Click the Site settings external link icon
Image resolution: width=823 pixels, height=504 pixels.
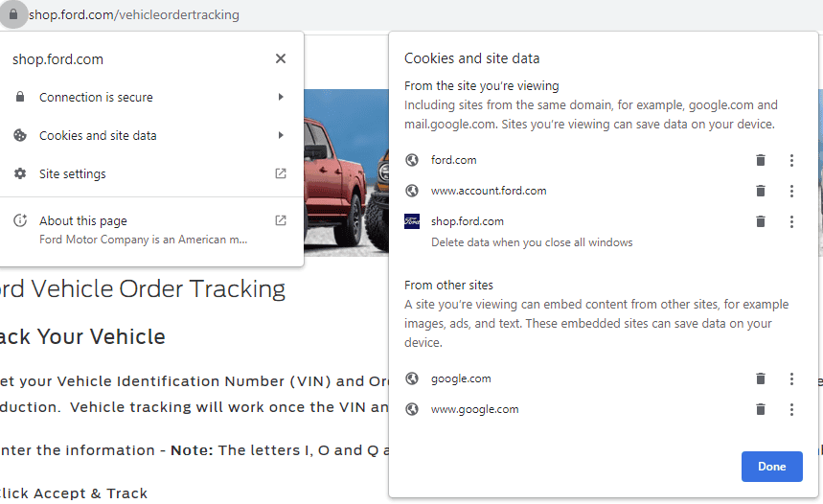click(281, 173)
